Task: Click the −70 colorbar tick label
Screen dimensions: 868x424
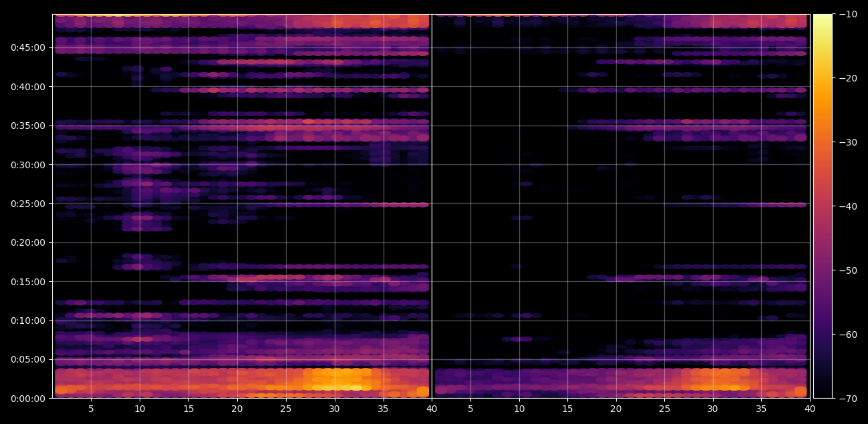Action: (847, 399)
